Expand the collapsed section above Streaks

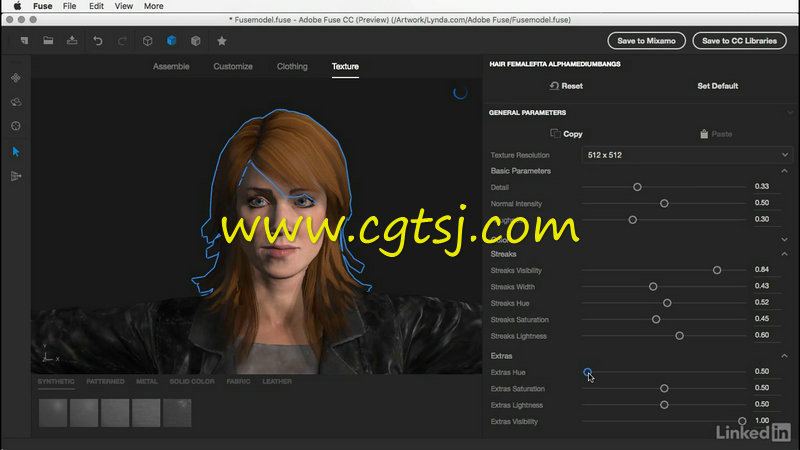785,239
